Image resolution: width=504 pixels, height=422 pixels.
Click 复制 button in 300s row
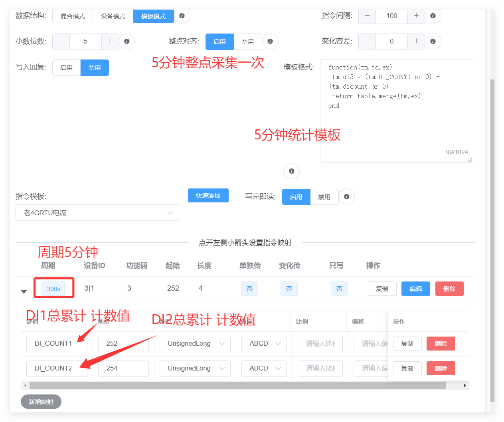[382, 289]
